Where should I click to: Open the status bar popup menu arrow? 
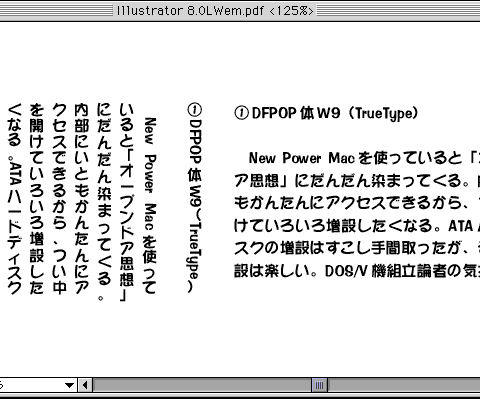[x=69, y=385]
